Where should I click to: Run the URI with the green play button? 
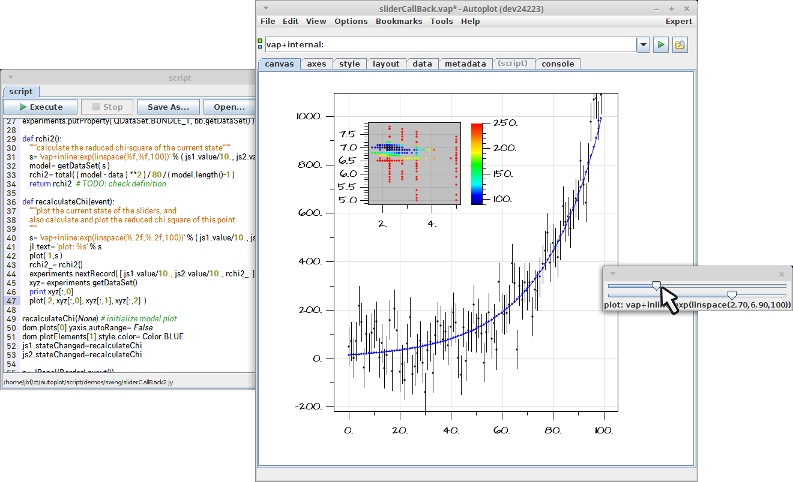coord(660,45)
